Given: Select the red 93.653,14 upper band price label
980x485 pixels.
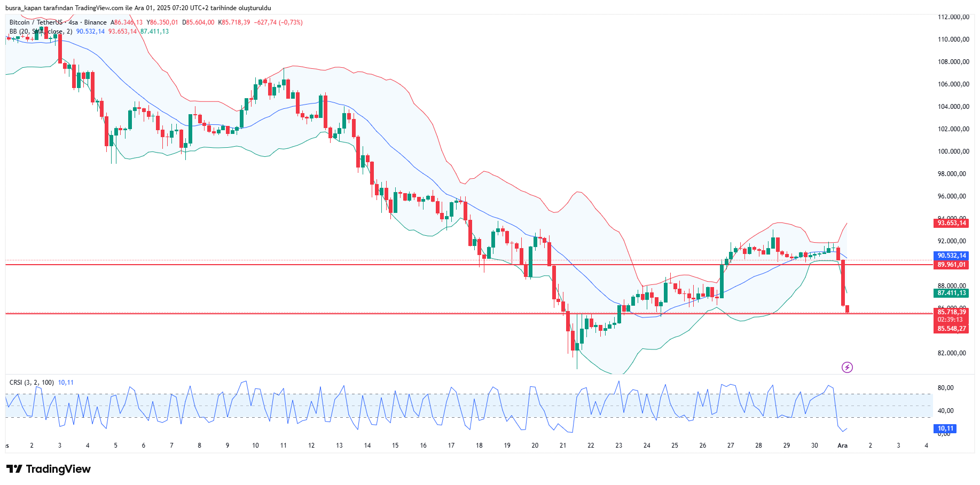Looking at the screenshot, I should tap(952, 223).
